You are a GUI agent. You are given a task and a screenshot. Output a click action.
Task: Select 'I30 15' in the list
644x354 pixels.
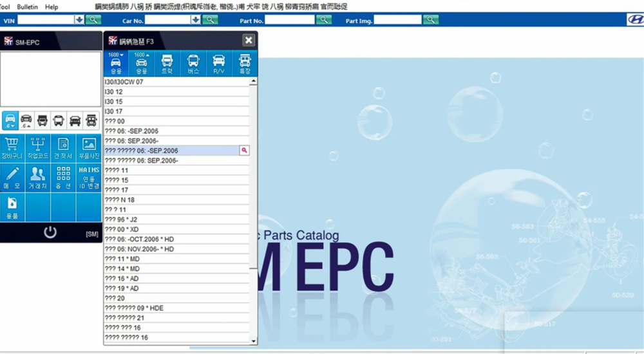click(x=176, y=102)
